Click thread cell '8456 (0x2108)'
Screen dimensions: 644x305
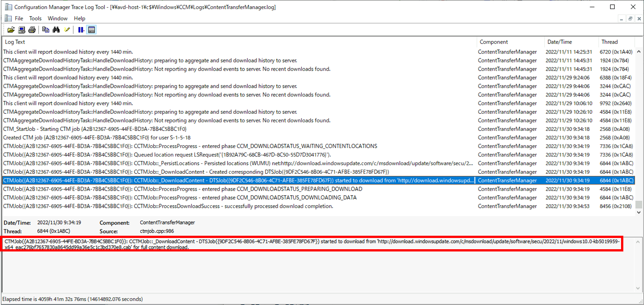pyautogui.click(x=616, y=206)
